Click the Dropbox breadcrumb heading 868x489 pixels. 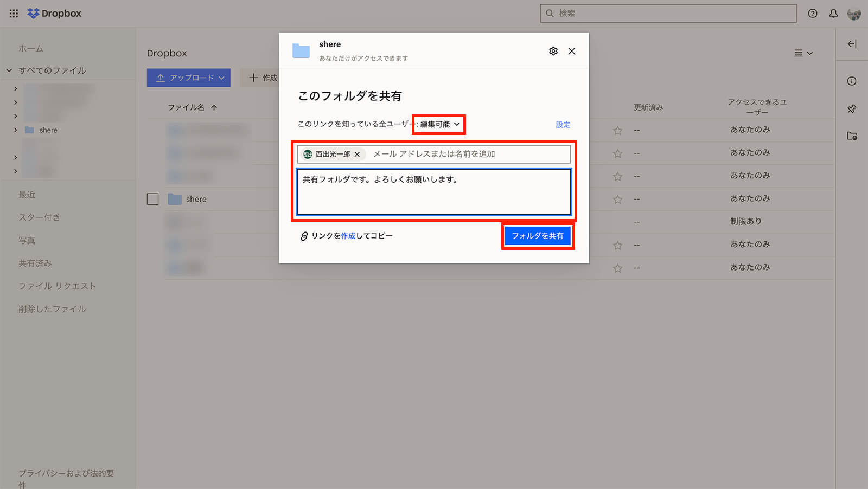pyautogui.click(x=167, y=53)
